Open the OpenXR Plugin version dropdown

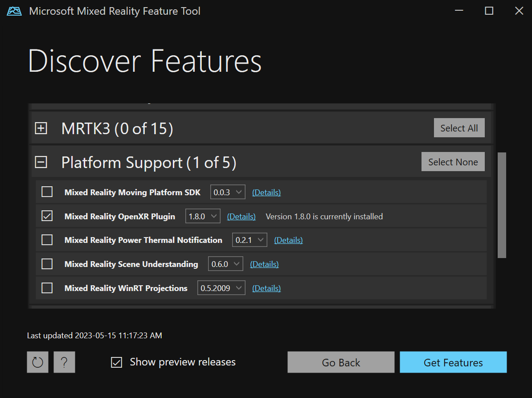pyautogui.click(x=214, y=216)
